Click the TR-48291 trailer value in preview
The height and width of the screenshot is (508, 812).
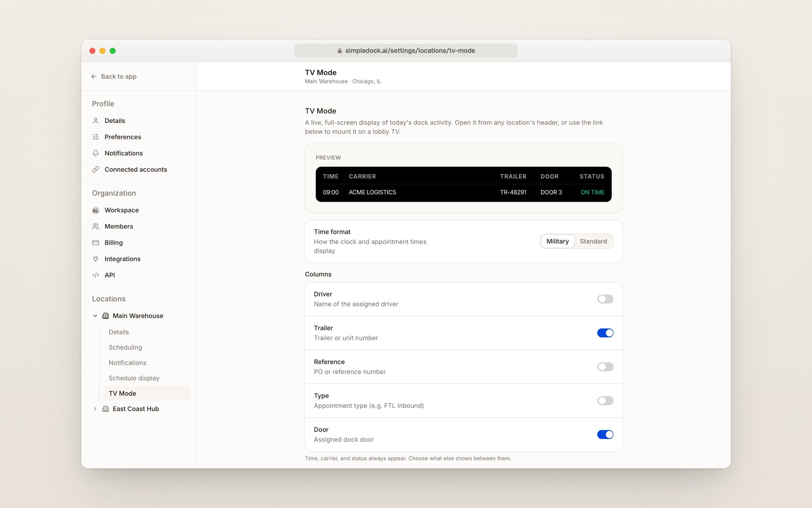(513, 192)
